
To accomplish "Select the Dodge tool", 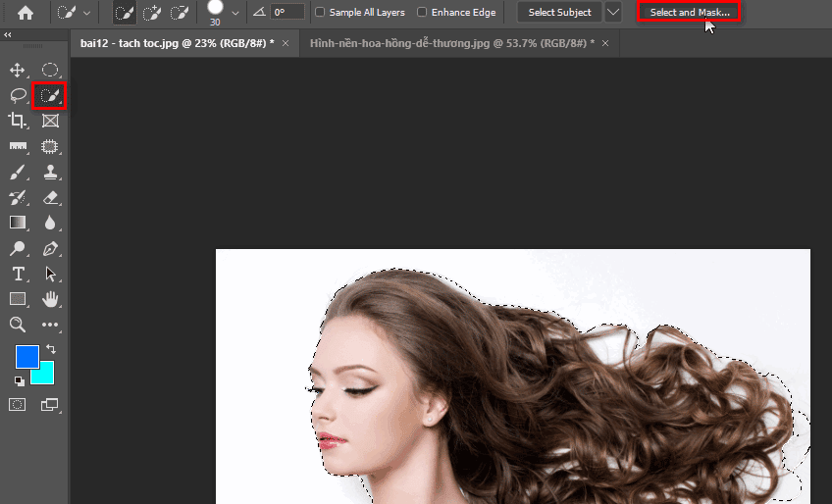I will coord(18,248).
